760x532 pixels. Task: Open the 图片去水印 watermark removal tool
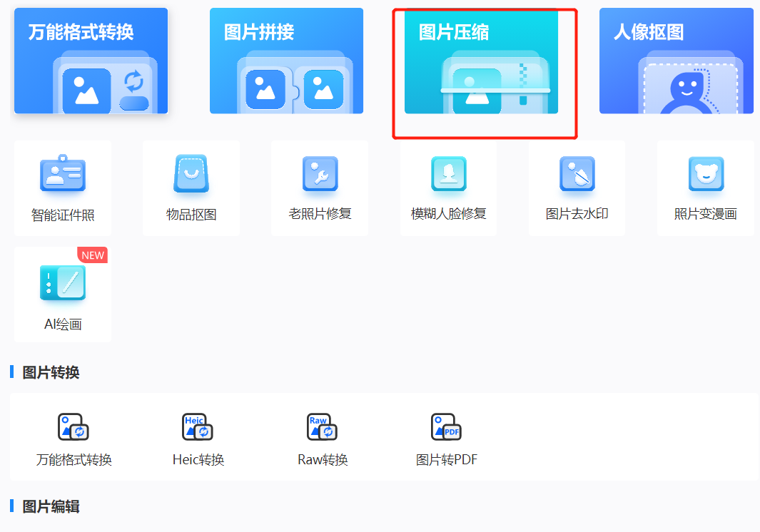(577, 188)
